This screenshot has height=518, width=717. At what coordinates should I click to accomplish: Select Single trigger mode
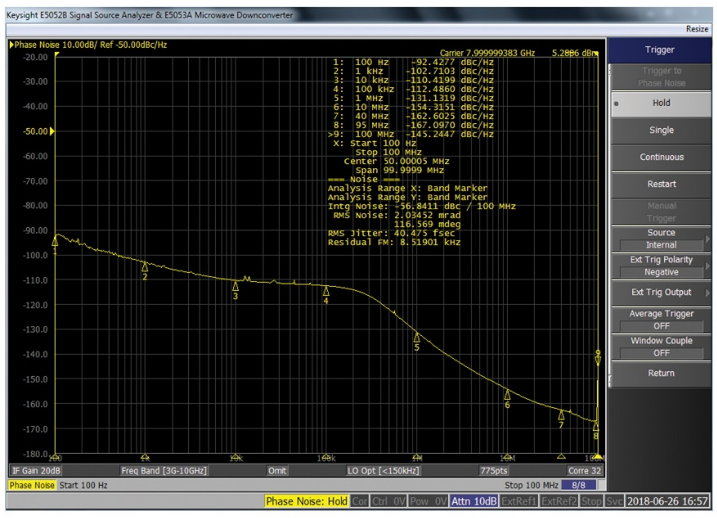pos(661,130)
